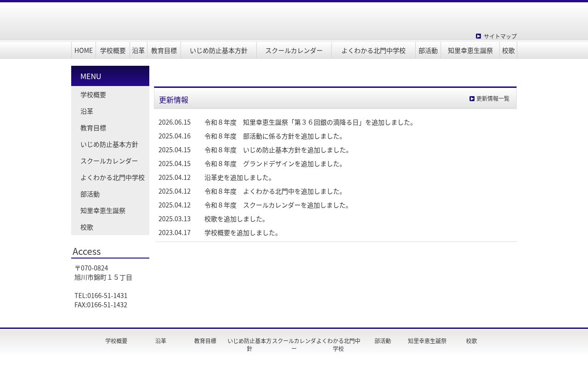
Task: Open スクールカレンダー in the top navigation bar
Action: pyautogui.click(x=294, y=51)
